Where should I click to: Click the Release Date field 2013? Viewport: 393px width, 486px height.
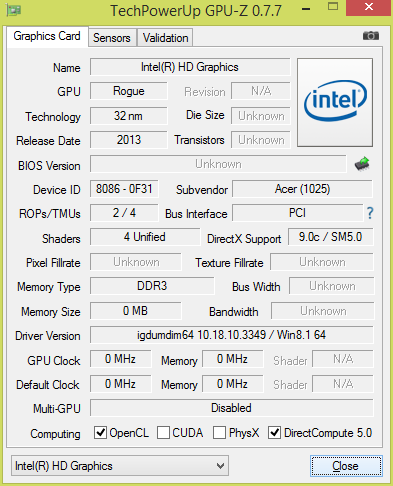129,140
